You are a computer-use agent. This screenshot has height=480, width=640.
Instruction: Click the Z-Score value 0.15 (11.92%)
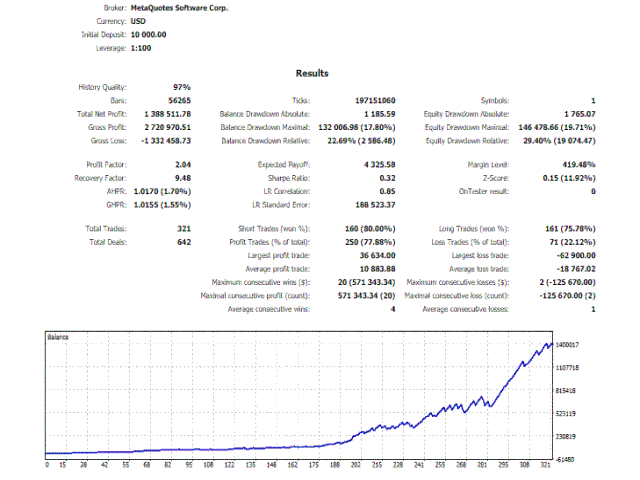tap(569, 178)
